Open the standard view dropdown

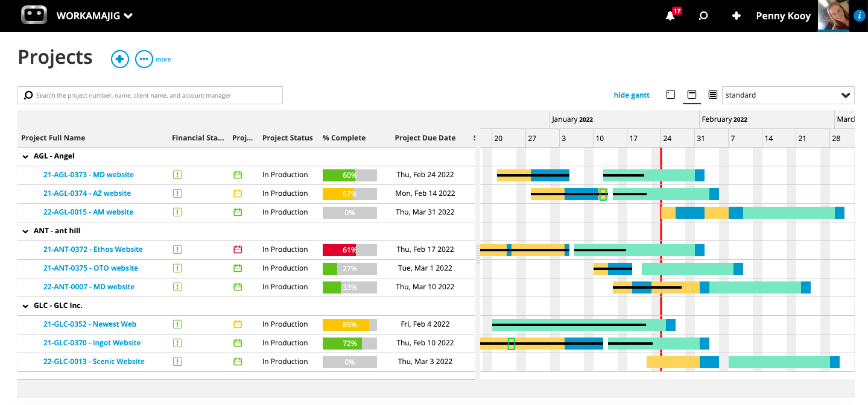point(788,95)
